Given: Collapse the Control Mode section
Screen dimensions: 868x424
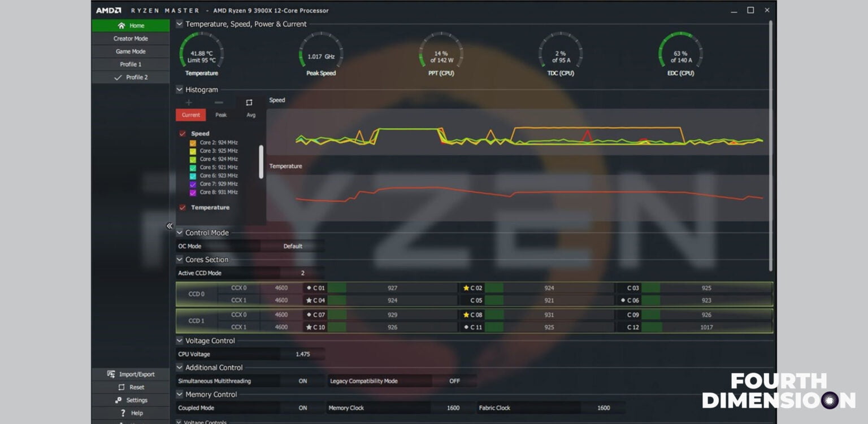Looking at the screenshot, I should pos(179,233).
